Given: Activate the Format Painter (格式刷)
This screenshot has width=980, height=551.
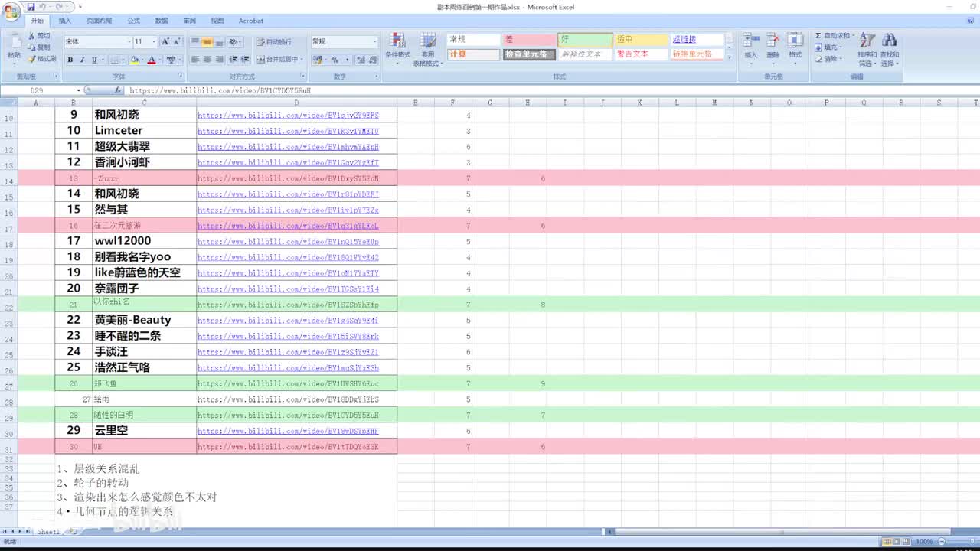Looking at the screenshot, I should pyautogui.click(x=42, y=58).
